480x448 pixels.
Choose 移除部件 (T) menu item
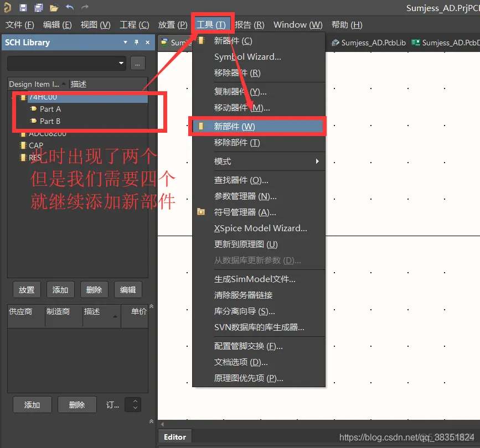pos(259,143)
